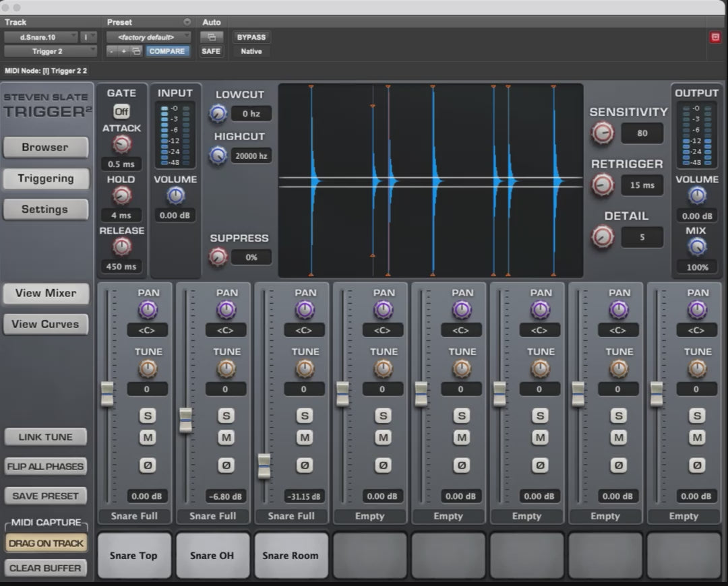Select the Snare Room sample pad
Image resolution: width=728 pixels, height=586 pixels.
point(291,556)
